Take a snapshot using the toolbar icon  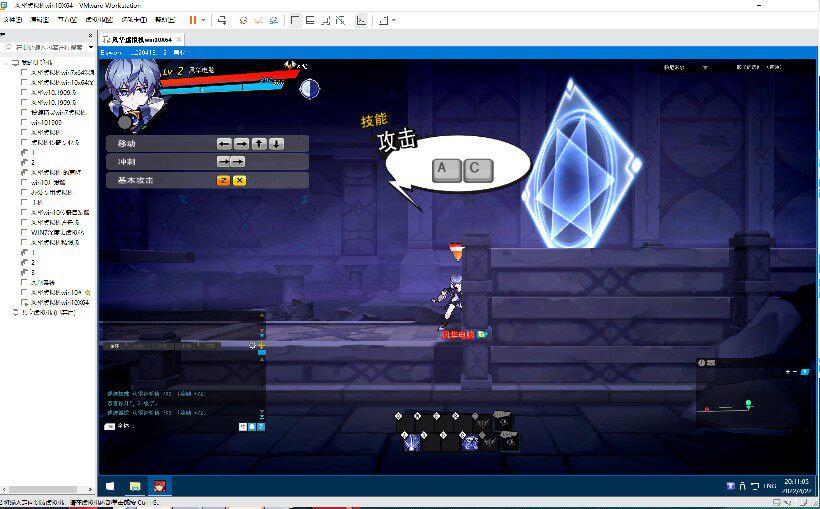[243, 20]
